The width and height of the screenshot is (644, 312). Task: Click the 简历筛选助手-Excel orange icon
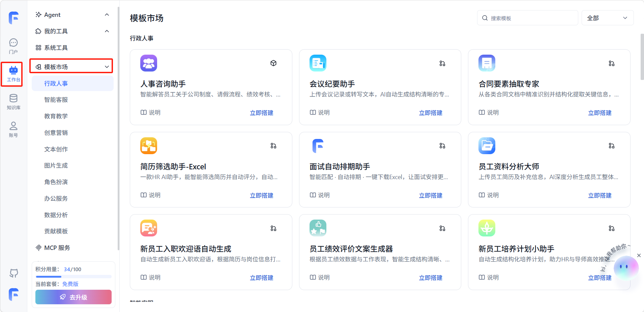pyautogui.click(x=149, y=146)
